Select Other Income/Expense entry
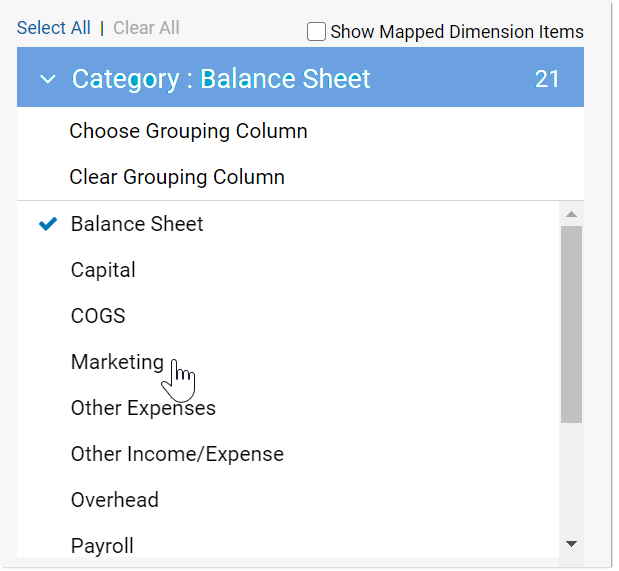619x571 pixels. 177,454
